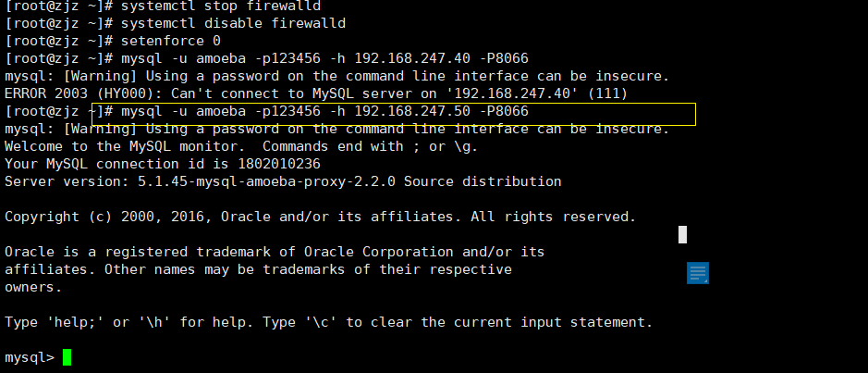This screenshot has width=868, height=373.
Task: Click the ERROR 2003 message line
Action: click(315, 93)
